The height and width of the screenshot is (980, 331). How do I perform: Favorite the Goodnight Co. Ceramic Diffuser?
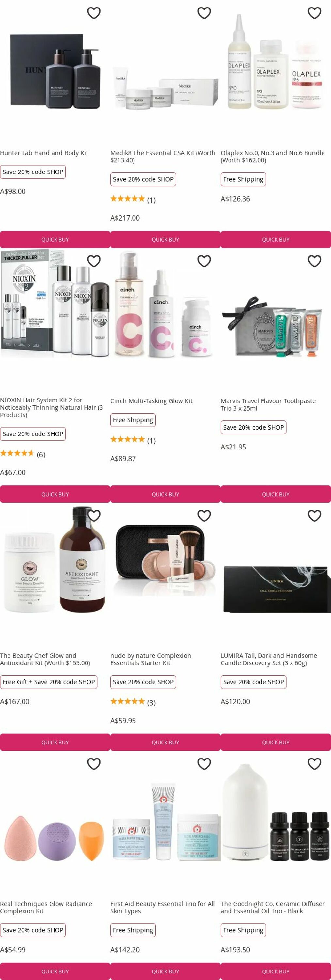pos(314,763)
